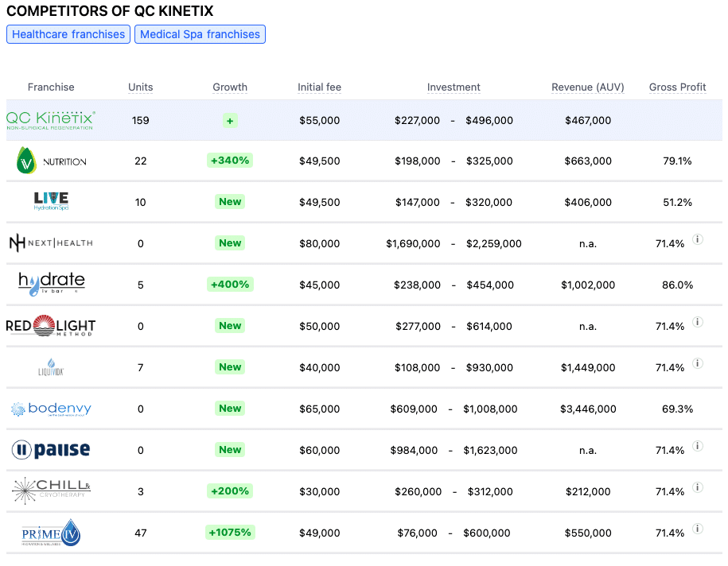Click info icon in Prime IV row
Viewport: 728px width, 566px height.
pos(697,529)
